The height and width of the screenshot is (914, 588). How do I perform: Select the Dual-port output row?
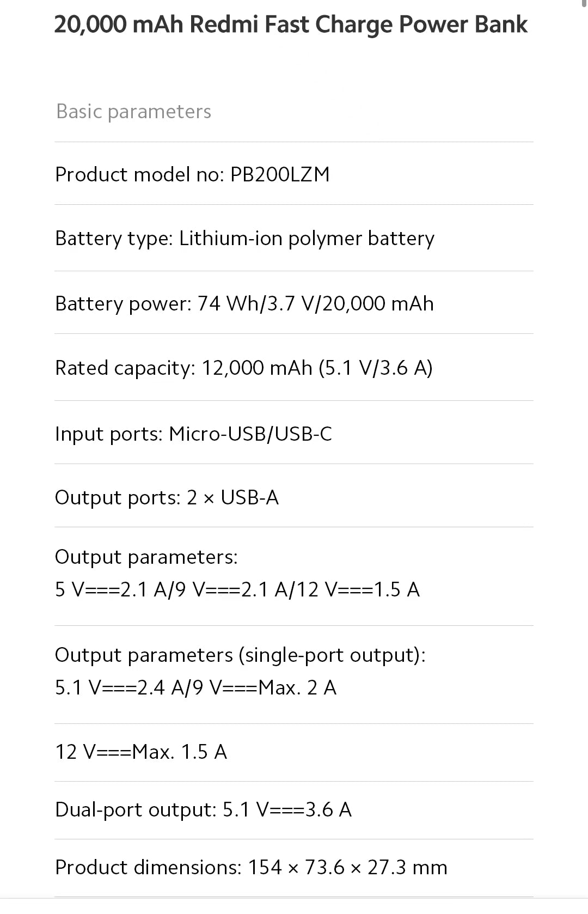tap(203, 810)
